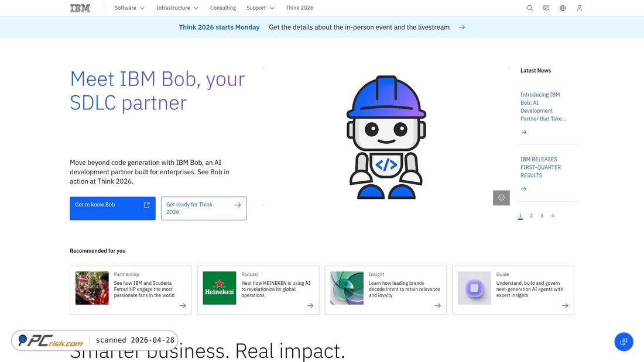Viewport: 644px width, 362px height.
Task: Open Introducing IBM Bob news link
Action: (x=543, y=106)
